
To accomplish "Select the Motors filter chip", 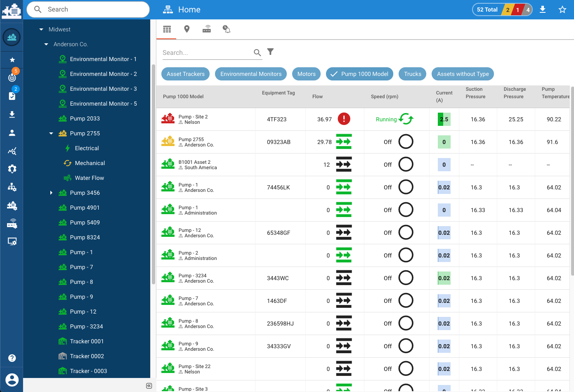I will [x=306, y=74].
